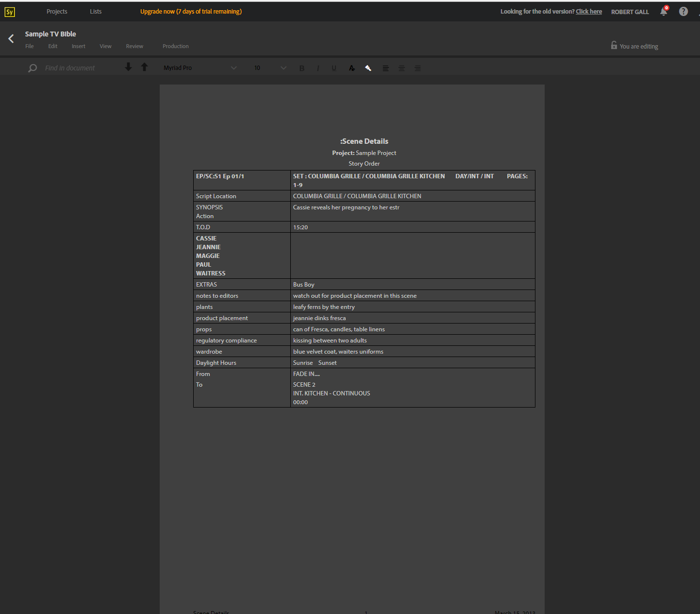
Task: Open the Production menu
Action: [175, 46]
